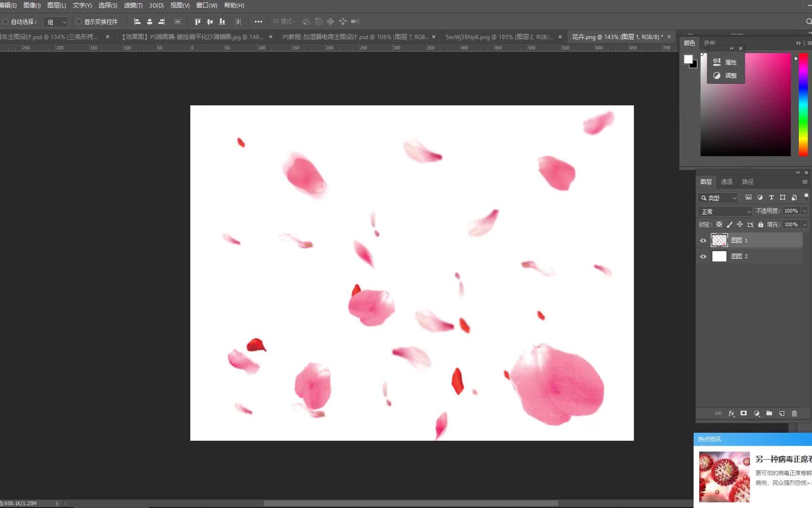Align top edges icon
This screenshot has height=508, width=812.
tap(198, 22)
